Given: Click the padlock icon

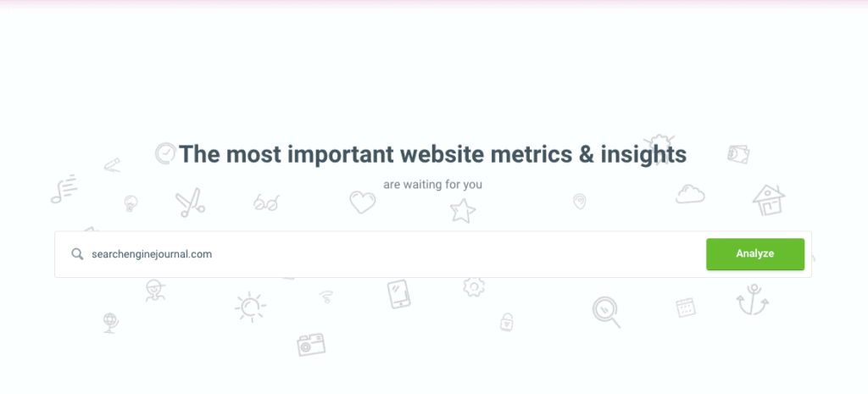Looking at the screenshot, I should (507, 321).
